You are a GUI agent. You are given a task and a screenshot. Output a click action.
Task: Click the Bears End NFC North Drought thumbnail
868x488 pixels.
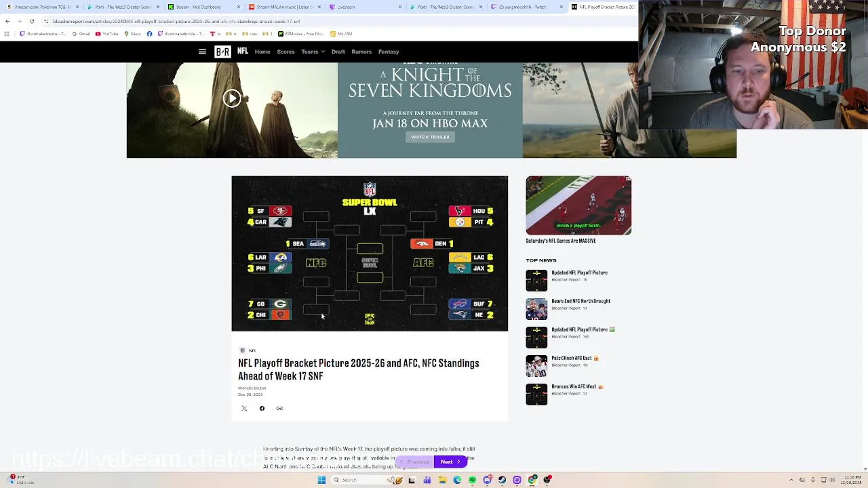click(536, 309)
